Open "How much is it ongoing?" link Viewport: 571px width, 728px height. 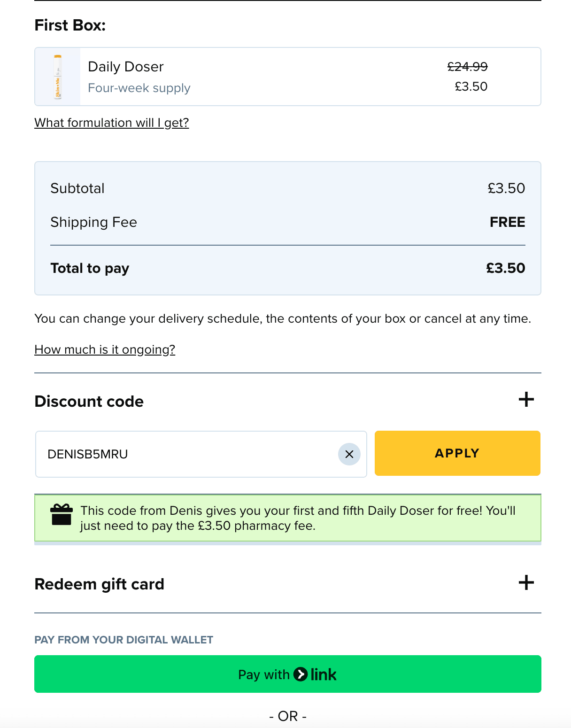(105, 349)
